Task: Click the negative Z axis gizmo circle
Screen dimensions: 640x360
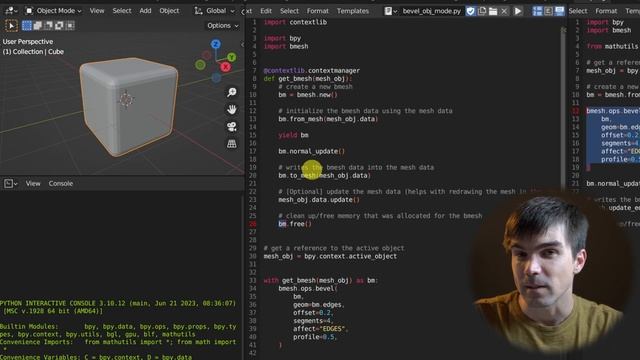Action: [216, 77]
